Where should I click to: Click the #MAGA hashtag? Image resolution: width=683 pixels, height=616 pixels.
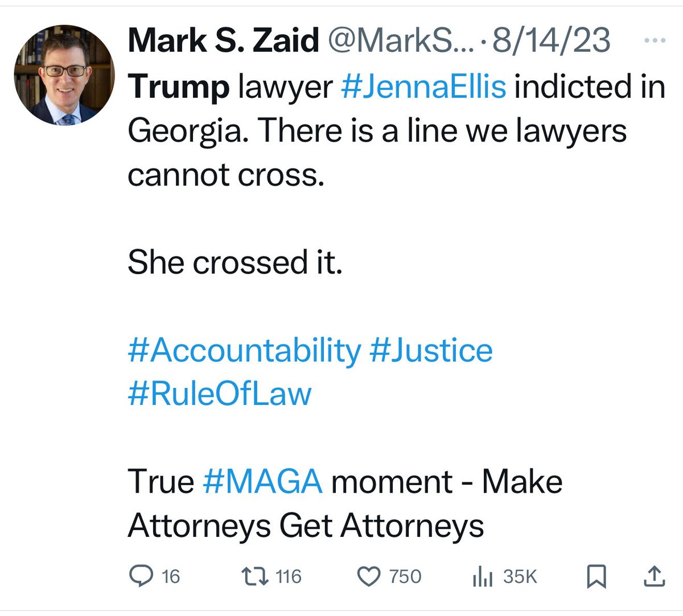click(262, 481)
